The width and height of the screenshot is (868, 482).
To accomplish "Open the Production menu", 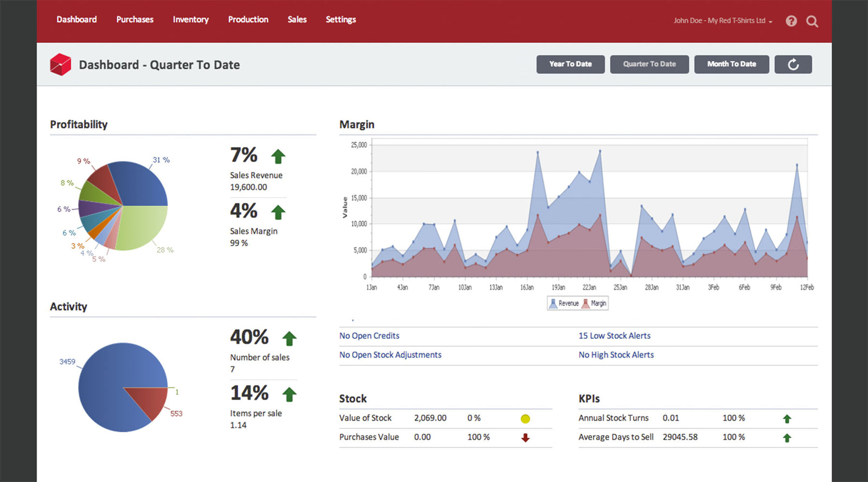I will [x=248, y=20].
